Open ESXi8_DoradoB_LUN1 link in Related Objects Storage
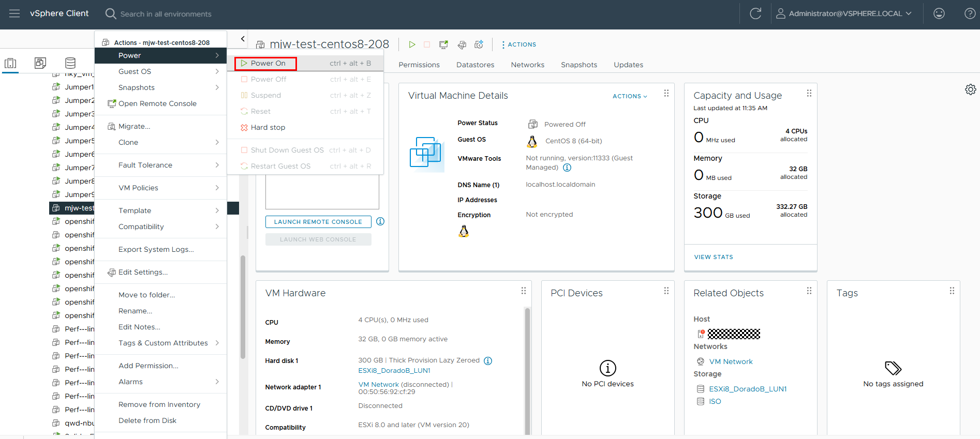The image size is (980, 439). point(748,389)
